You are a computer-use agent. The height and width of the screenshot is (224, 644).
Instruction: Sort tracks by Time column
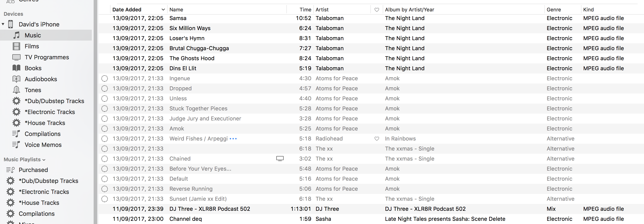pyautogui.click(x=305, y=10)
